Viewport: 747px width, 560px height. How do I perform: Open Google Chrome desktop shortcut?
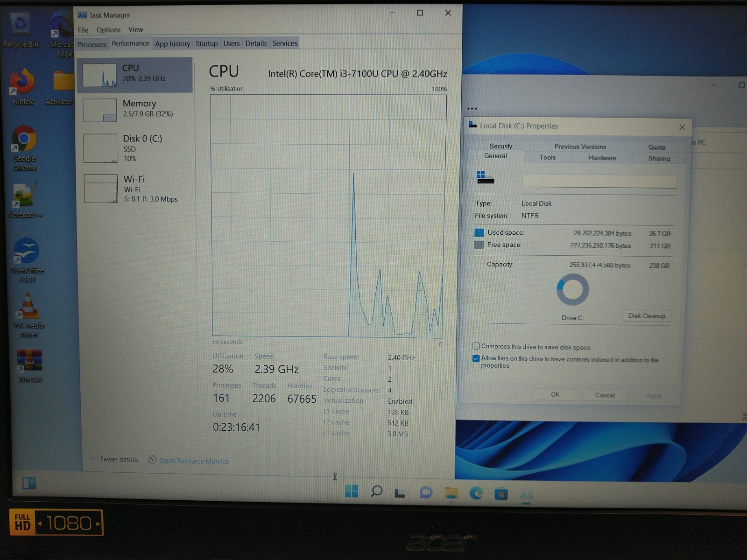click(x=24, y=148)
